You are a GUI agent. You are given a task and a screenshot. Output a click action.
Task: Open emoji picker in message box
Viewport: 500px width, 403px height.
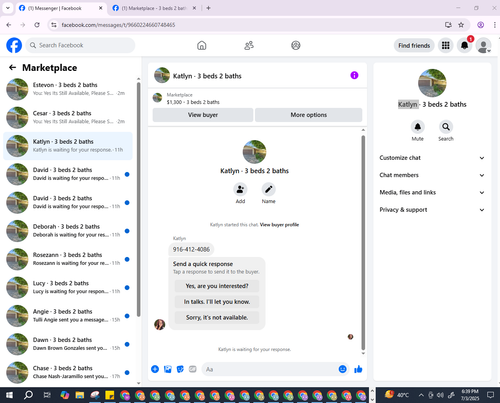(342, 369)
